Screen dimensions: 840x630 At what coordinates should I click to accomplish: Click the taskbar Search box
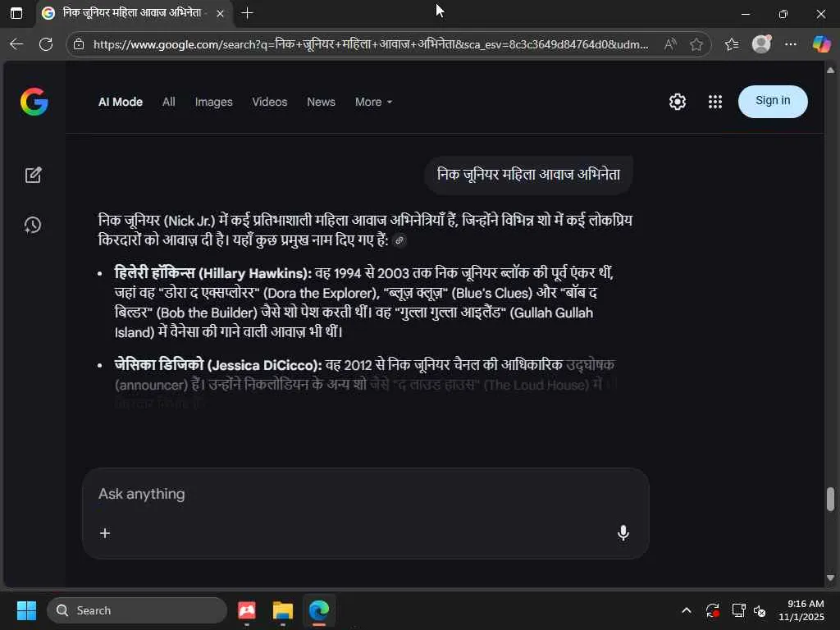coord(137,610)
